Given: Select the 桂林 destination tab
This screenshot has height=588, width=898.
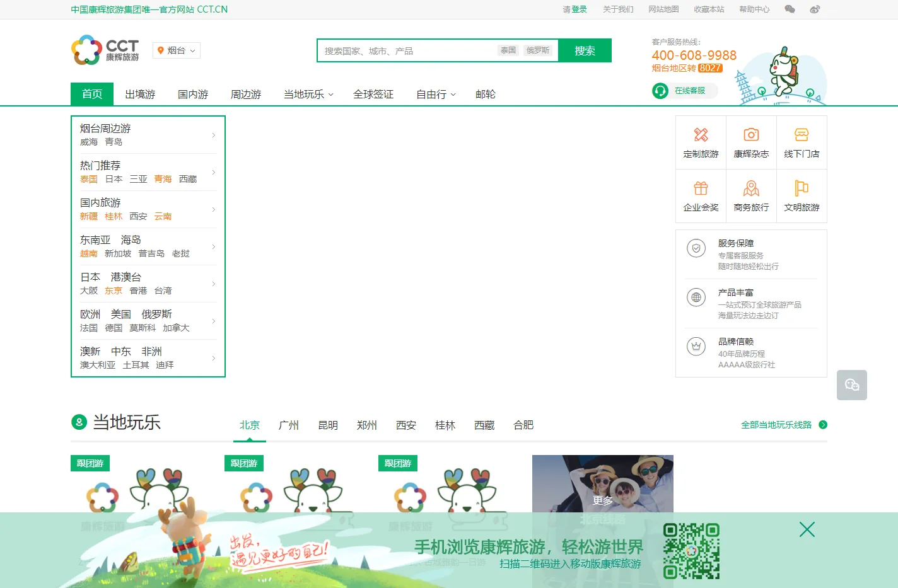Looking at the screenshot, I should 445,425.
